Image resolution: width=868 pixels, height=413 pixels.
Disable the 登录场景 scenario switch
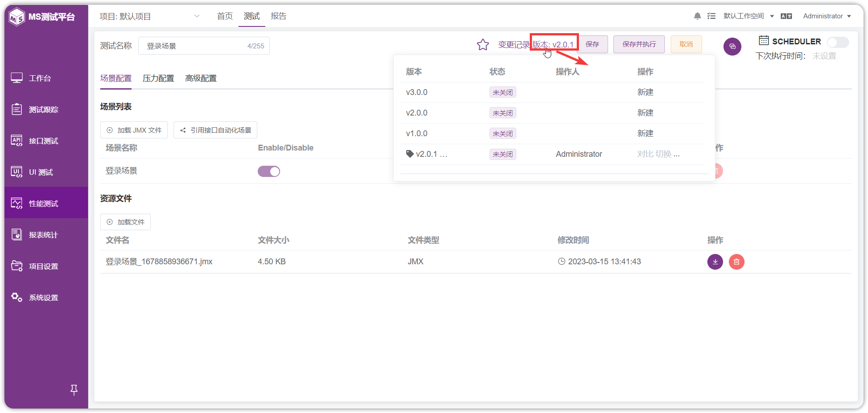(269, 171)
